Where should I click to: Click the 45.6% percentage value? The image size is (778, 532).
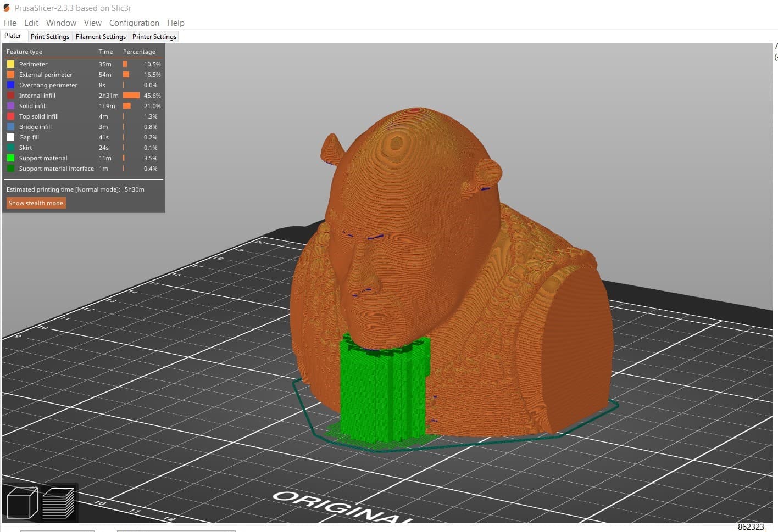(152, 96)
